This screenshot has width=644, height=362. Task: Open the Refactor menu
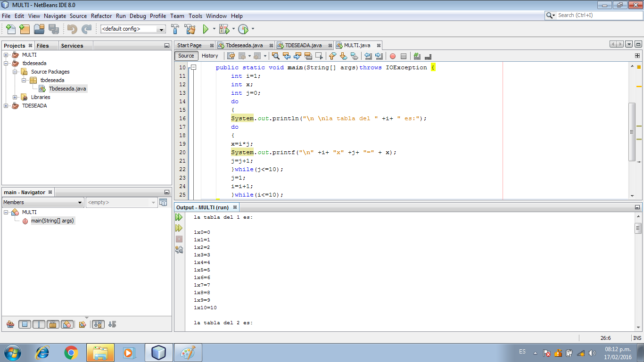point(101,16)
